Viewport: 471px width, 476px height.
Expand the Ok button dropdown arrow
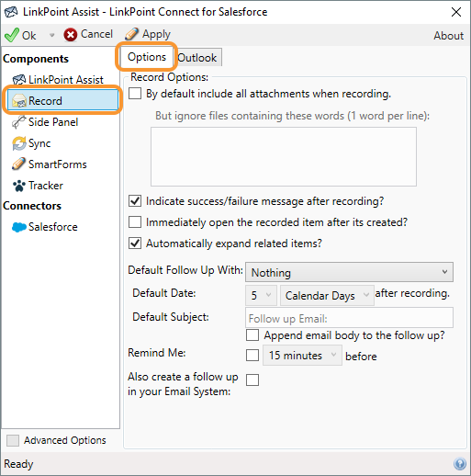click(x=52, y=35)
